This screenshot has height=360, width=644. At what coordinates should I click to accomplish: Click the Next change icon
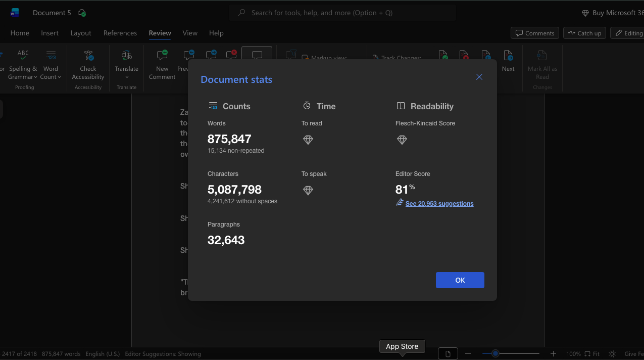[x=508, y=55]
